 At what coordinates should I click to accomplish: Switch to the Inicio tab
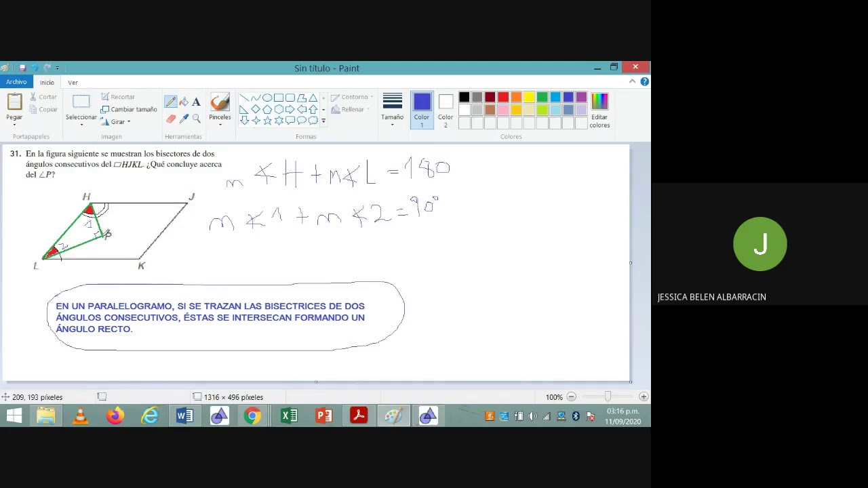click(x=47, y=83)
